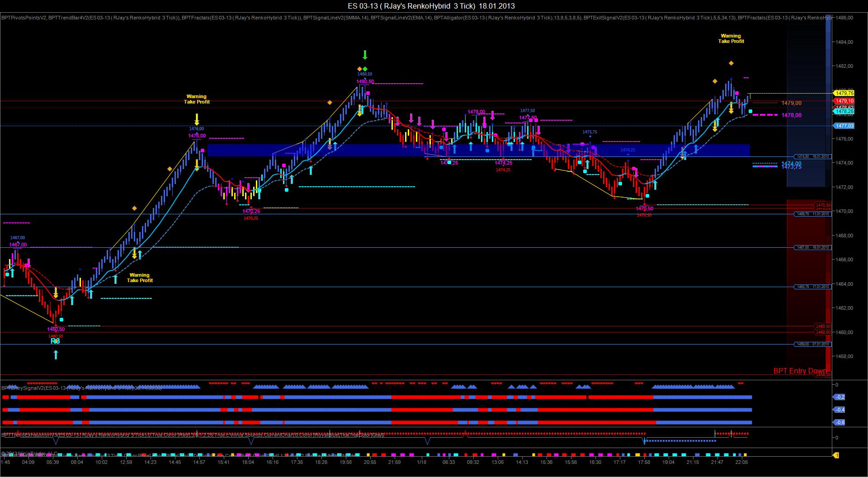
Task: Click the magenta 1460,50 swing low label
Action: click(56, 329)
